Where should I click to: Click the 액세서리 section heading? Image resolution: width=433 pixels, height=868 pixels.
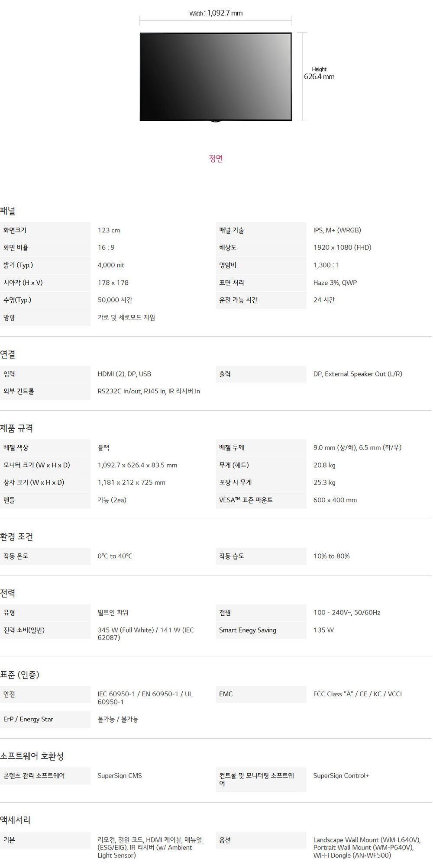(15, 820)
